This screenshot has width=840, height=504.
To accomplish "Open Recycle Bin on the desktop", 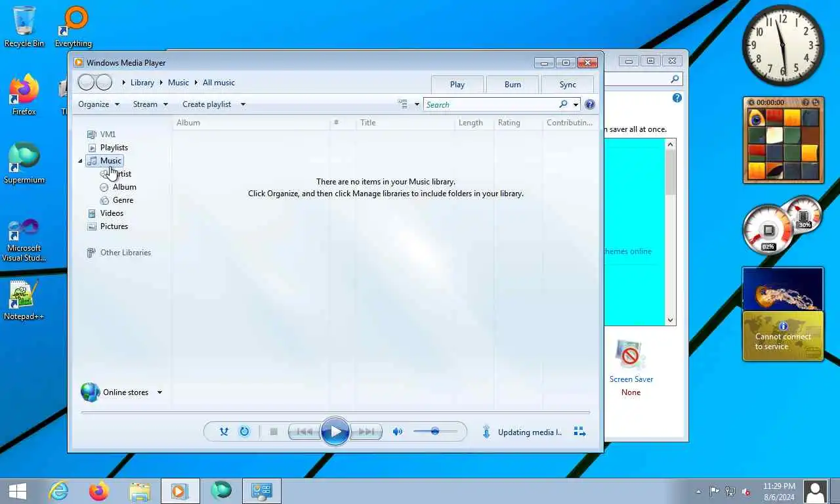I will [x=24, y=26].
